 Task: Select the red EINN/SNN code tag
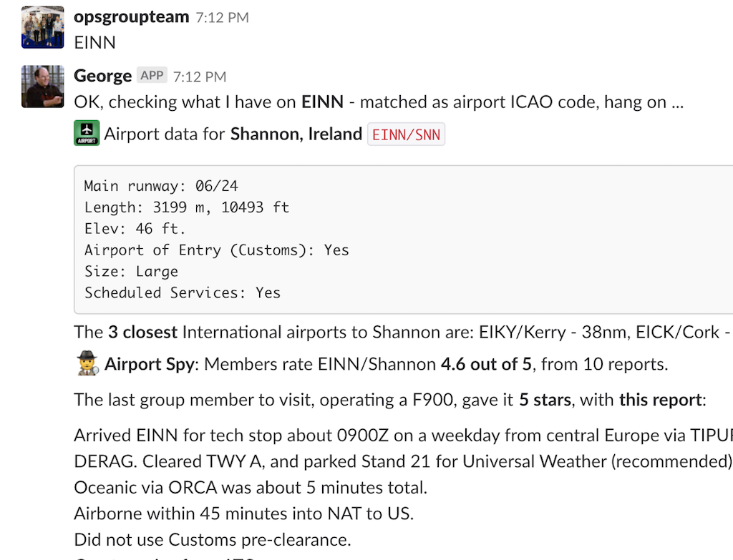click(x=406, y=134)
